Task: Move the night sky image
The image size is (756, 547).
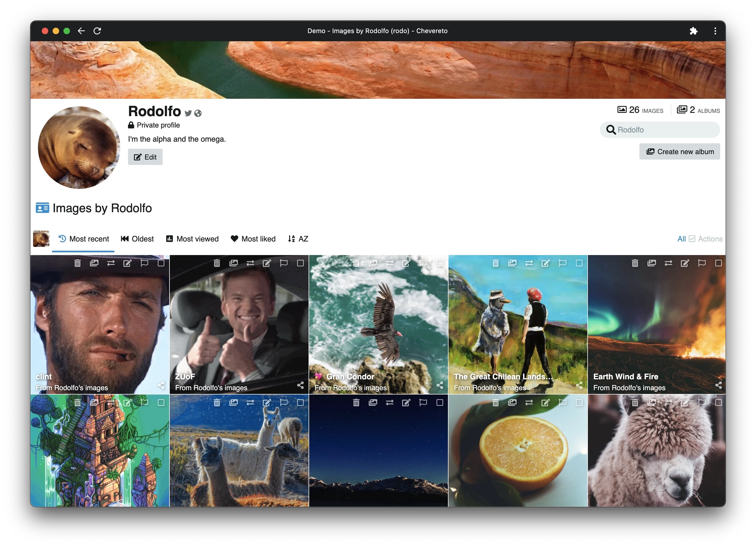Action: pos(390,403)
